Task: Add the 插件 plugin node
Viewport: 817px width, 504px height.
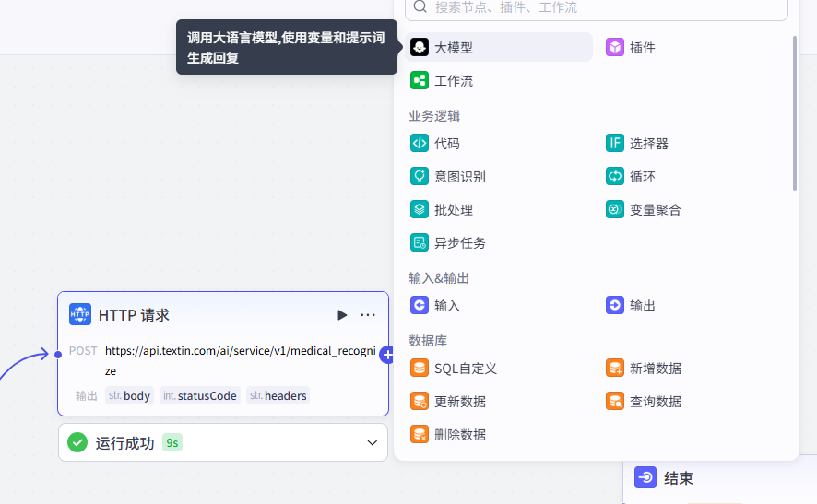Action: pos(630,47)
